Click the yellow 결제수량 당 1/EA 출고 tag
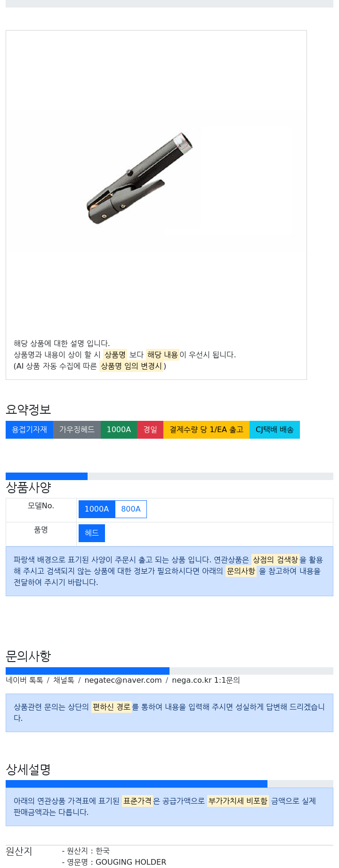Viewport: 339px width, 868px height. pos(206,430)
